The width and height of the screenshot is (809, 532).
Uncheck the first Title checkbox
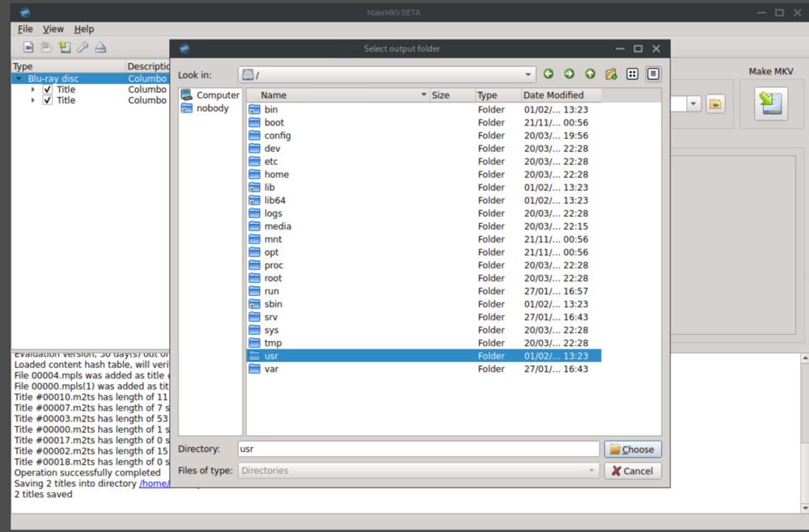(48, 89)
